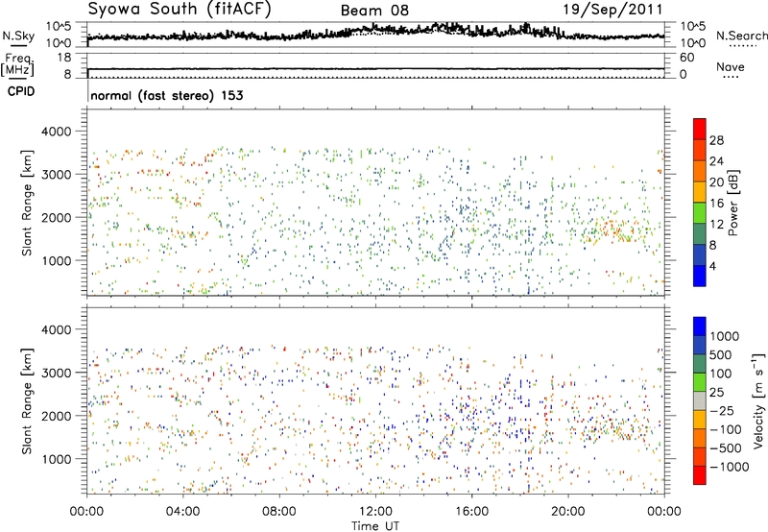Click the Syowa South (fitACF) title
The width and height of the screenshot is (768, 532).
pos(180,9)
